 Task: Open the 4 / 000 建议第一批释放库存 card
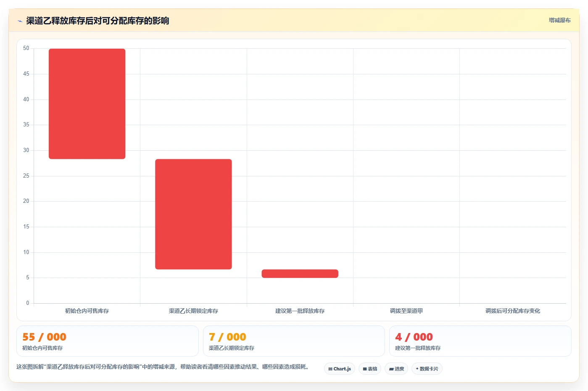tap(480, 341)
